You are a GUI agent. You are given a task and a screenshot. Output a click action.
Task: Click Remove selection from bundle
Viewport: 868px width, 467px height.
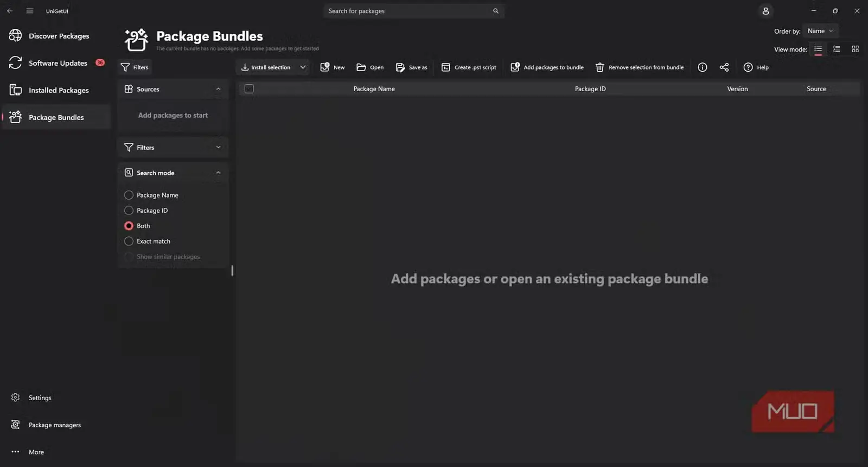click(640, 67)
